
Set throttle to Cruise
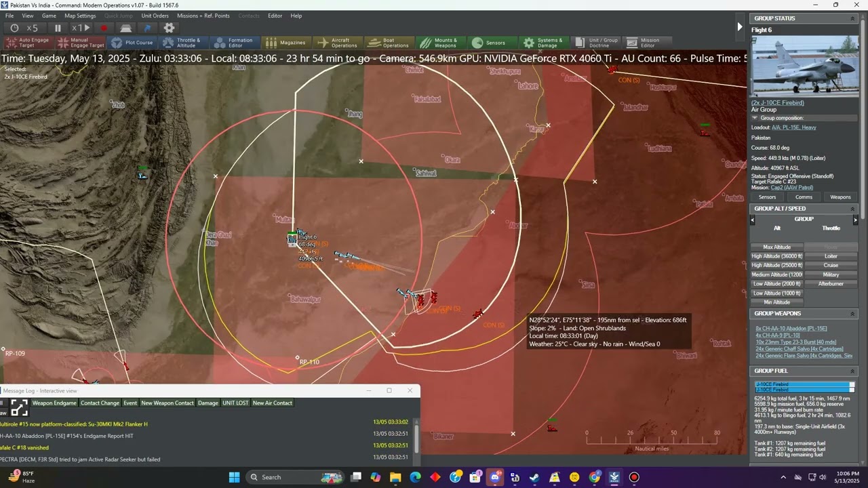click(x=831, y=266)
